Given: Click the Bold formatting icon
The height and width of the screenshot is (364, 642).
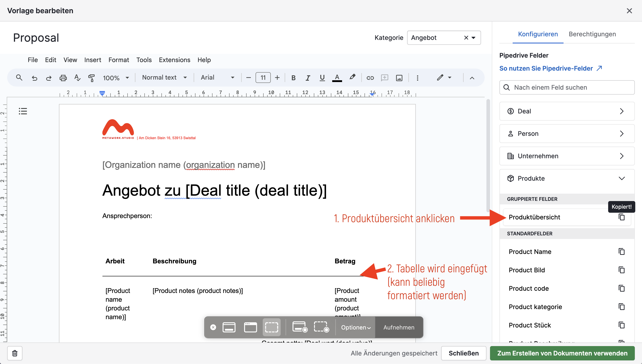Looking at the screenshot, I should pos(293,78).
